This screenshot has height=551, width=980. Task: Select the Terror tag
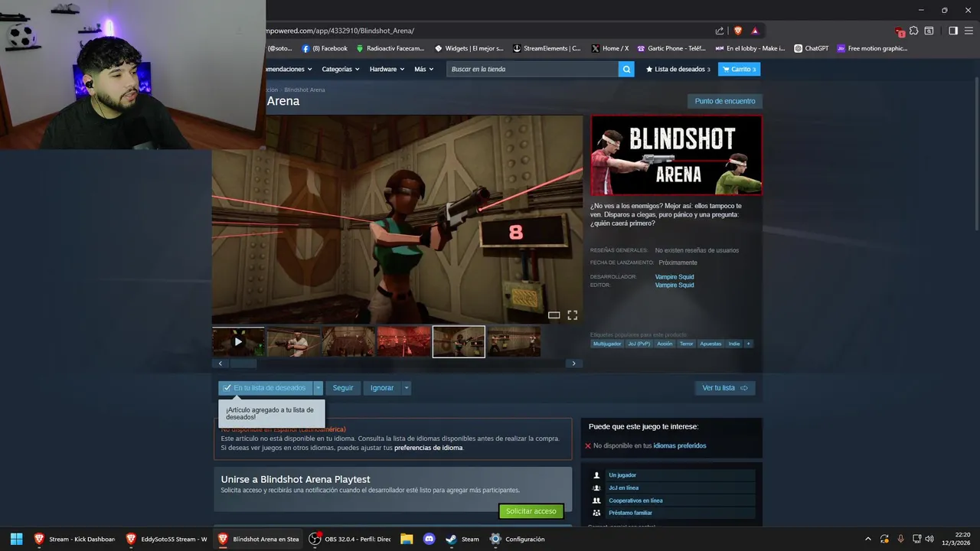point(686,344)
